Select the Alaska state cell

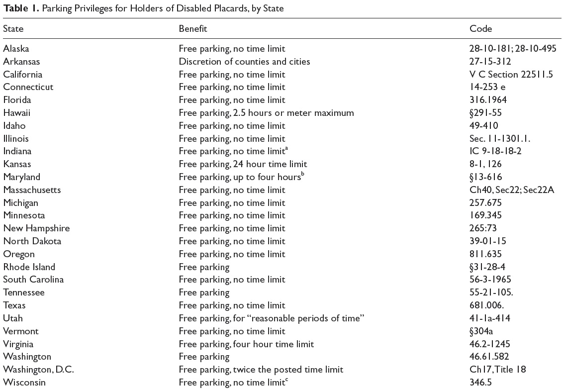(16, 49)
